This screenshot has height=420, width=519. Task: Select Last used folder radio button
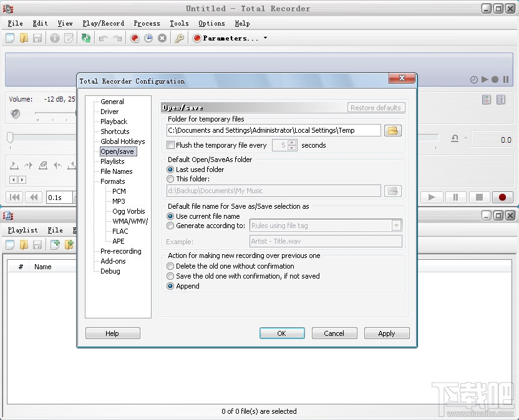pos(170,169)
